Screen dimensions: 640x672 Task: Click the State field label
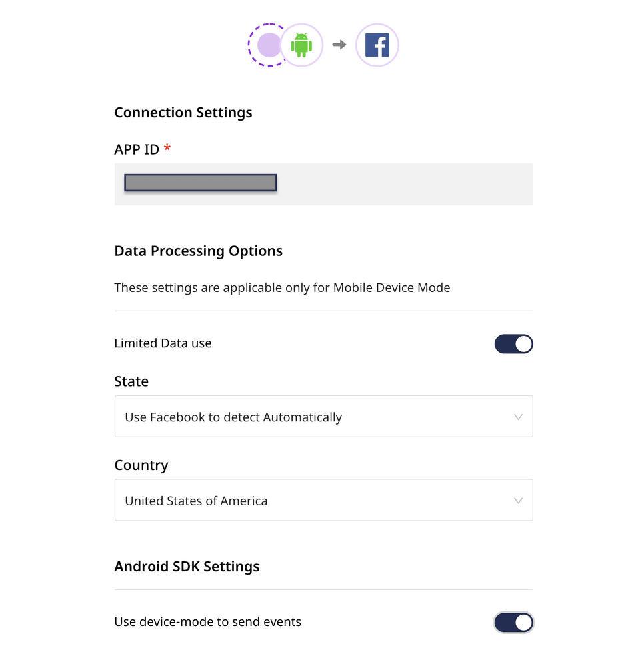131,381
